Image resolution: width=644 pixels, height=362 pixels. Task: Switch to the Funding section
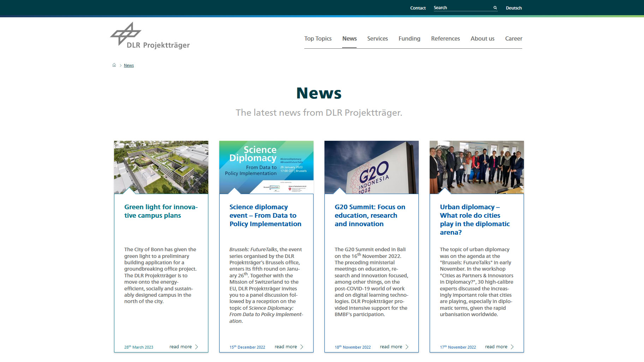409,38
